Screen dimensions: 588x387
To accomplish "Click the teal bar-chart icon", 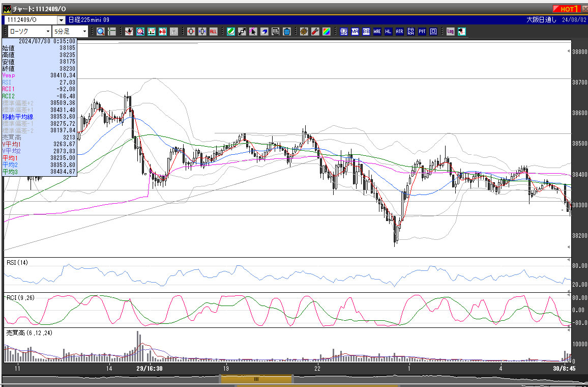I will click(152, 32).
